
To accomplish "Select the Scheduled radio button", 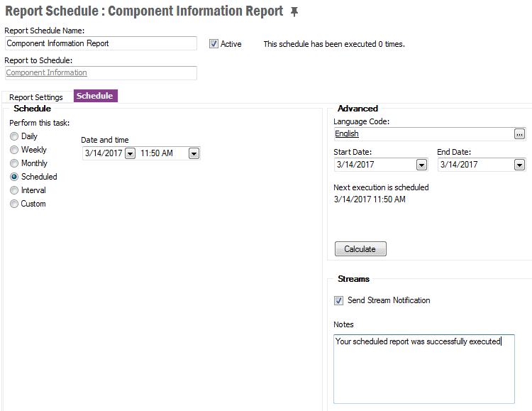I will click(x=14, y=177).
